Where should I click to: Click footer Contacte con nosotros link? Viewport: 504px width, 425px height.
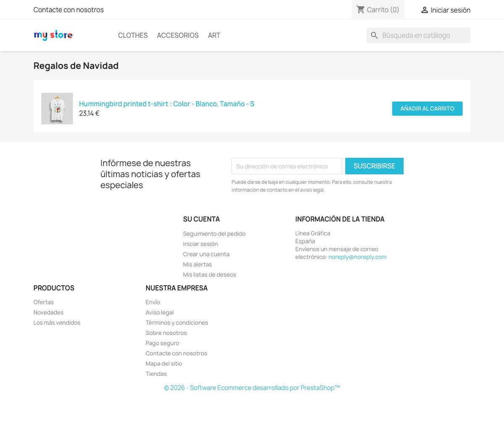pyautogui.click(x=176, y=353)
